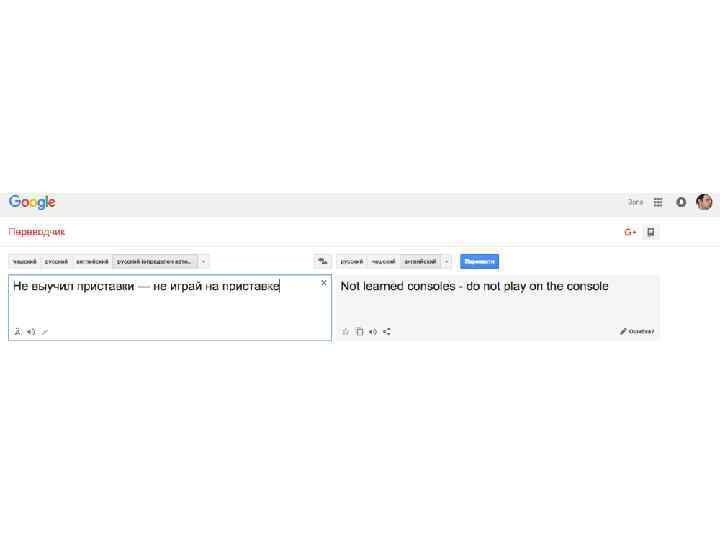Viewport: 720px width, 540px height.
Task: Select target language tab 'русский'
Action: [351, 262]
